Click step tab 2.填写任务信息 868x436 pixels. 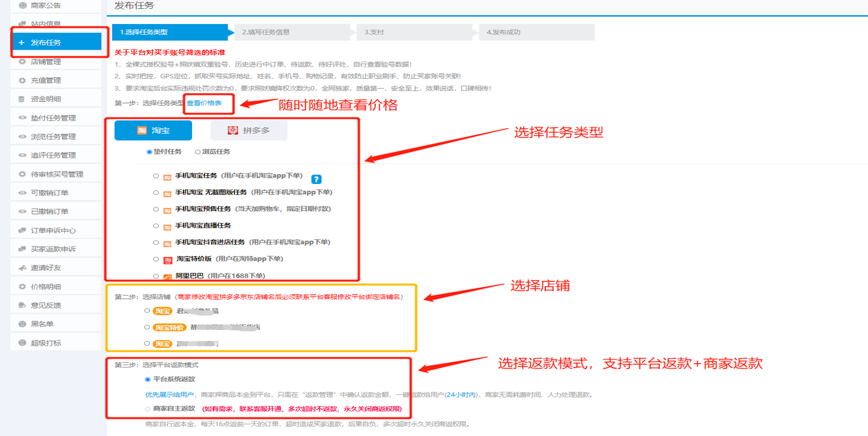pos(292,32)
